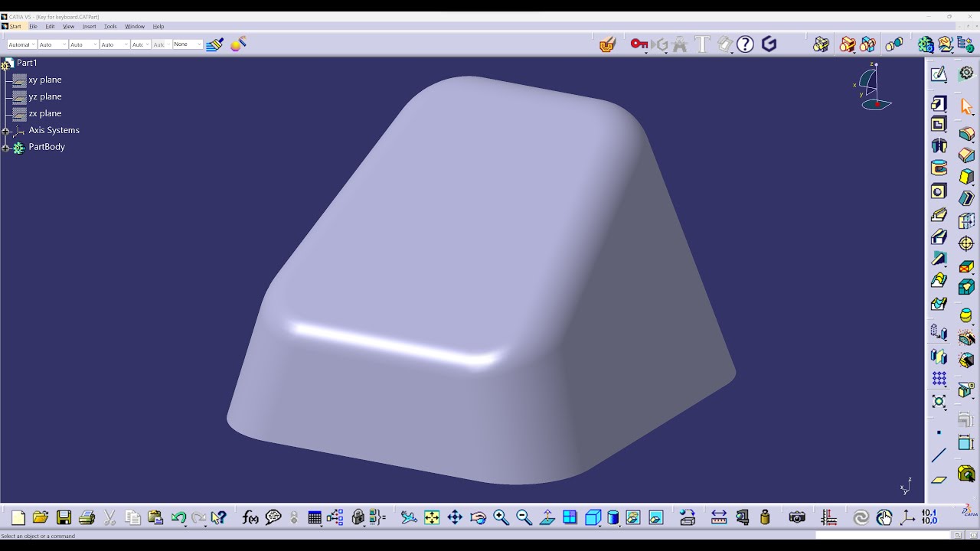
Task: Select yz plane in the tree
Action: click(45, 96)
